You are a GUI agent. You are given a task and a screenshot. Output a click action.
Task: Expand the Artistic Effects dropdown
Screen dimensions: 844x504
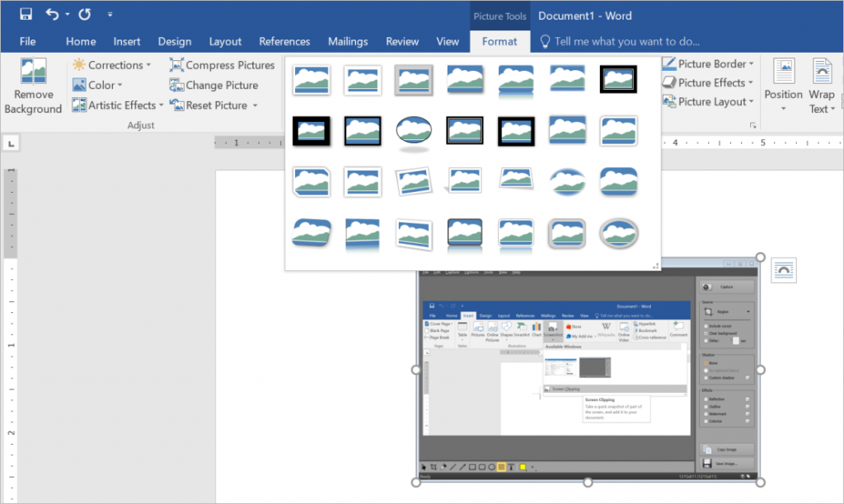click(x=115, y=105)
